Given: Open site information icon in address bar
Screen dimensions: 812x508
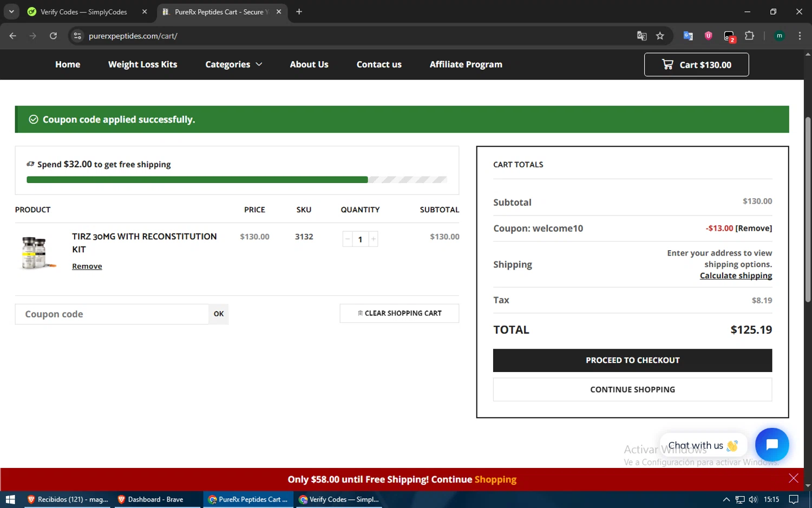Looking at the screenshot, I should coord(77,36).
